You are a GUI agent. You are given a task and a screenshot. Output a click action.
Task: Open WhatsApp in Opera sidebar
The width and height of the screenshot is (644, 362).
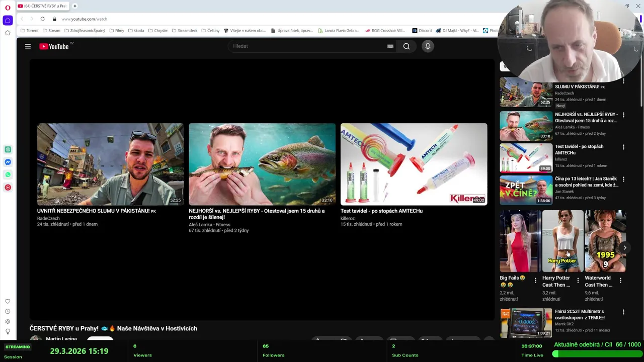(x=8, y=174)
